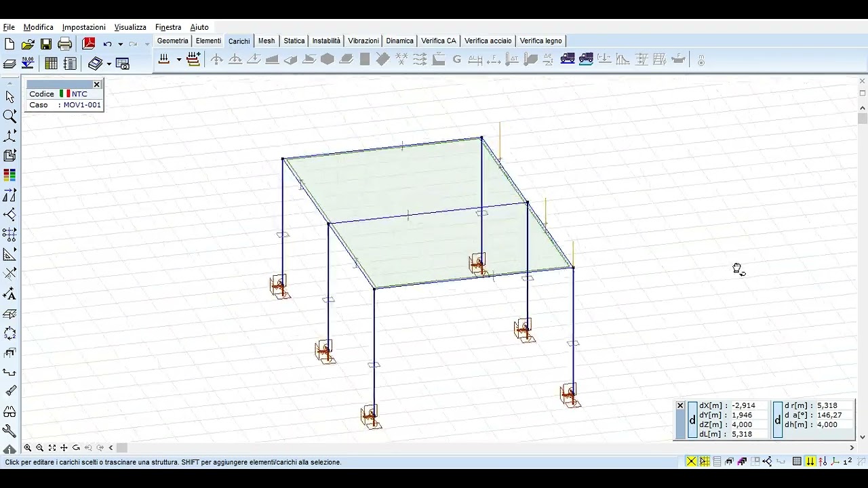Open the Verifica legno tab

point(540,41)
